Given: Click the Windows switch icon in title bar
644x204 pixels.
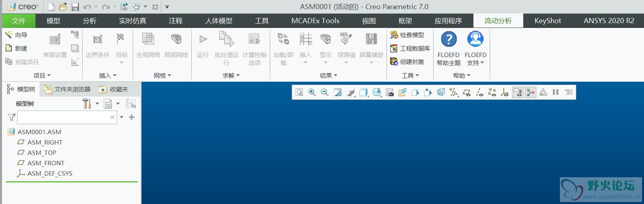Looking at the screenshot, I should pos(137,7).
